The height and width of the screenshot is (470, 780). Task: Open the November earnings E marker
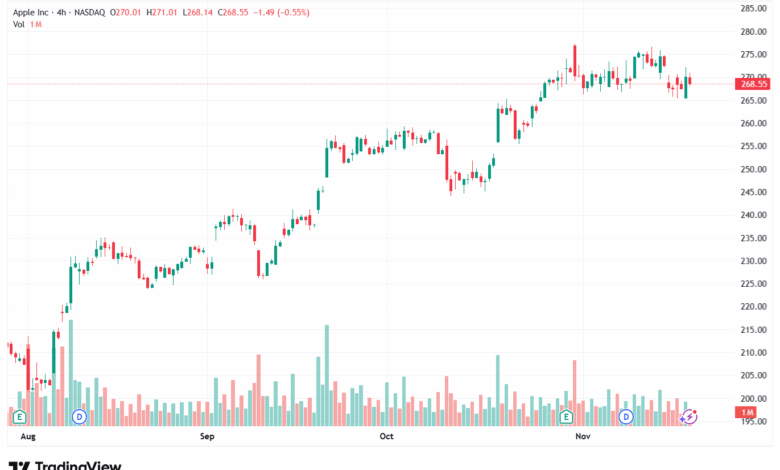(x=566, y=416)
